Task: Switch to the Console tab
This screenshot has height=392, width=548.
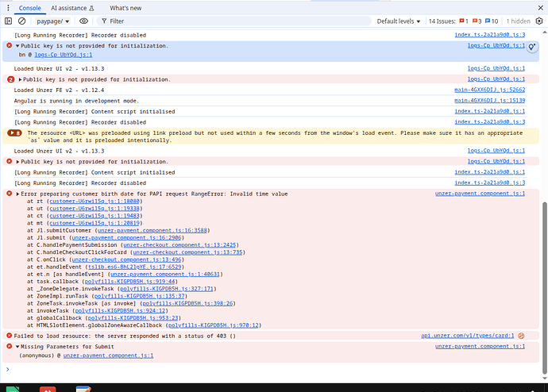Action: pos(29,8)
